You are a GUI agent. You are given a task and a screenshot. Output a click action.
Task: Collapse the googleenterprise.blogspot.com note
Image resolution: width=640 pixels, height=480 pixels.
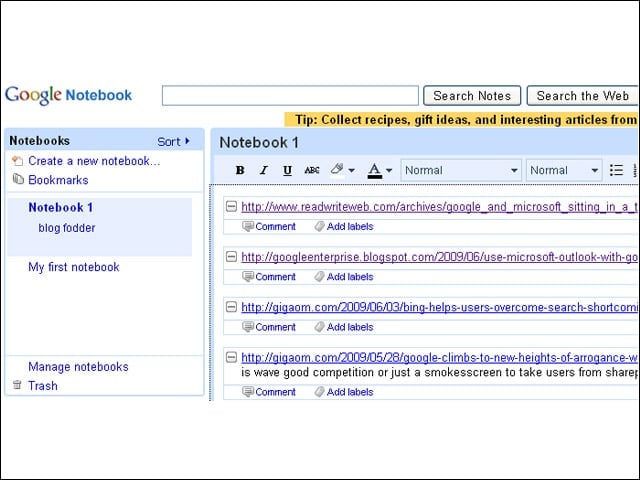point(231,257)
